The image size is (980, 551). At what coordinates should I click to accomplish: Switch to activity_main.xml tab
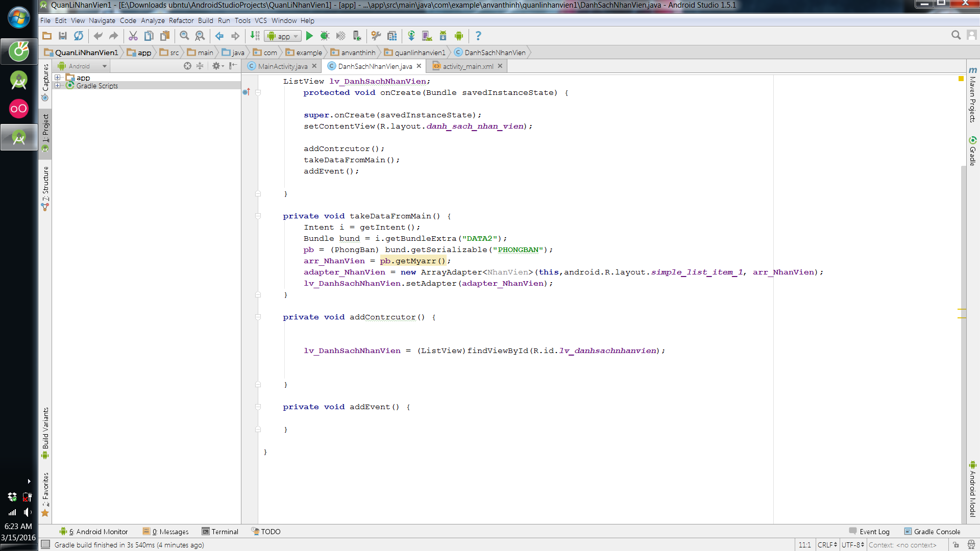coord(468,66)
